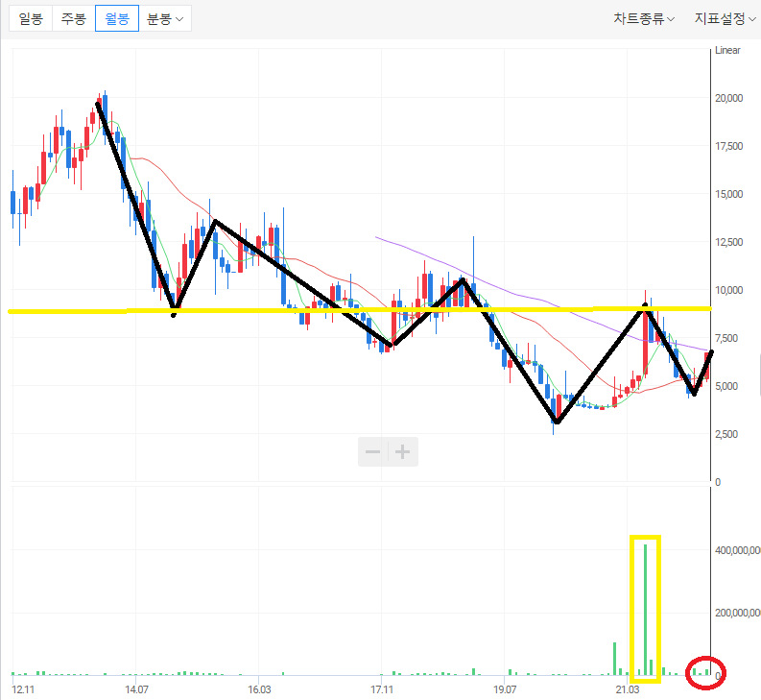The width and height of the screenshot is (761, 700).
Task: Click the tallest green volume bar
Action: pos(645,610)
